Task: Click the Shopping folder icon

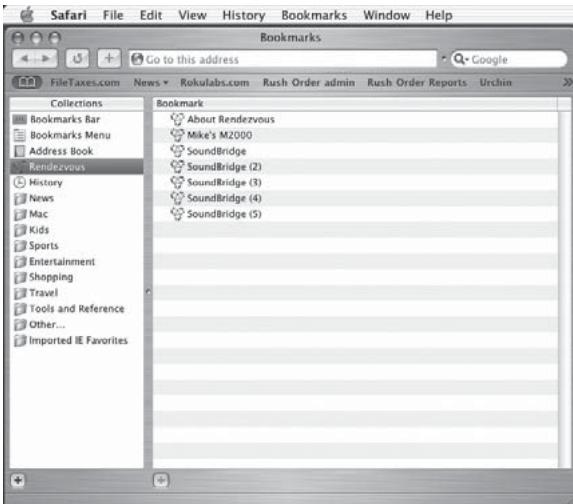Action: (20, 277)
